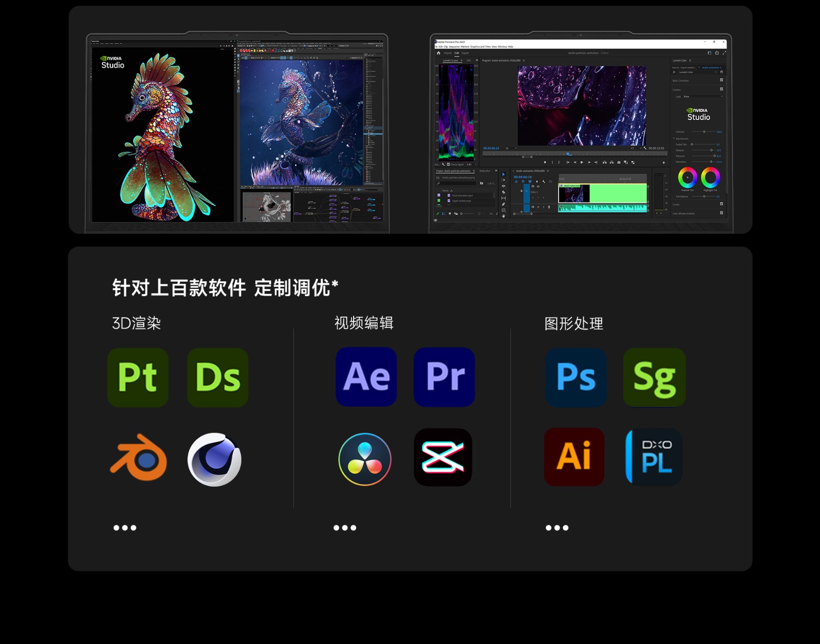The width and height of the screenshot is (820, 644).
Task: Step back one frame in Program monitor
Action: click(575, 162)
